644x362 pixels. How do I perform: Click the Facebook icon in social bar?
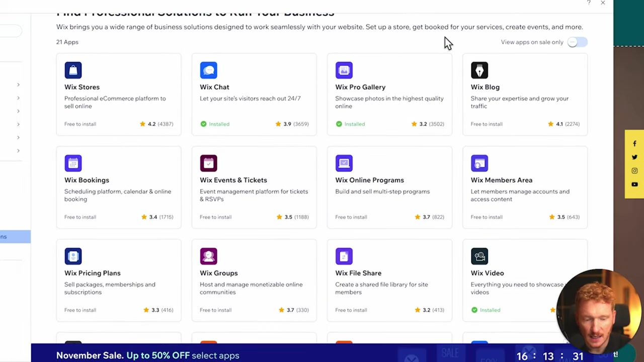[634, 144]
